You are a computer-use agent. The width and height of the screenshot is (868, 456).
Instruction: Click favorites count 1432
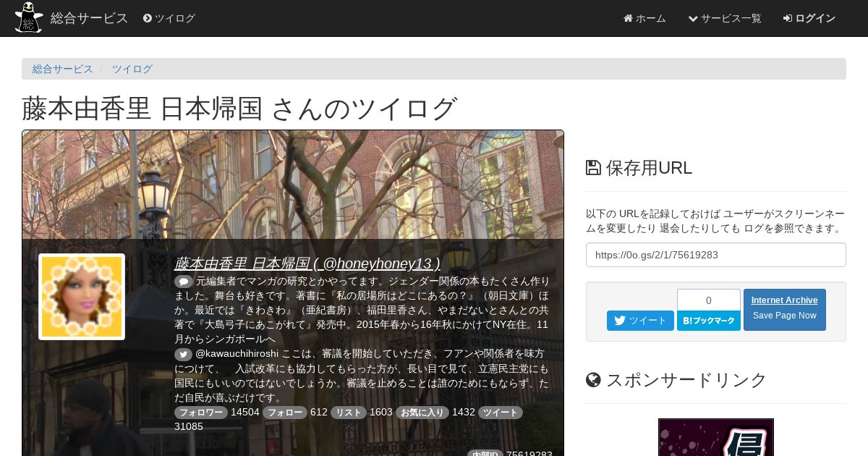pos(464,413)
